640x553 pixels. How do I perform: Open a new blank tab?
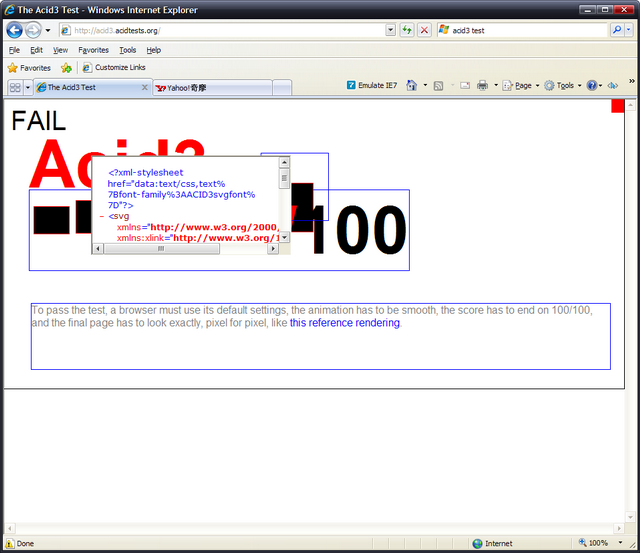pos(282,88)
